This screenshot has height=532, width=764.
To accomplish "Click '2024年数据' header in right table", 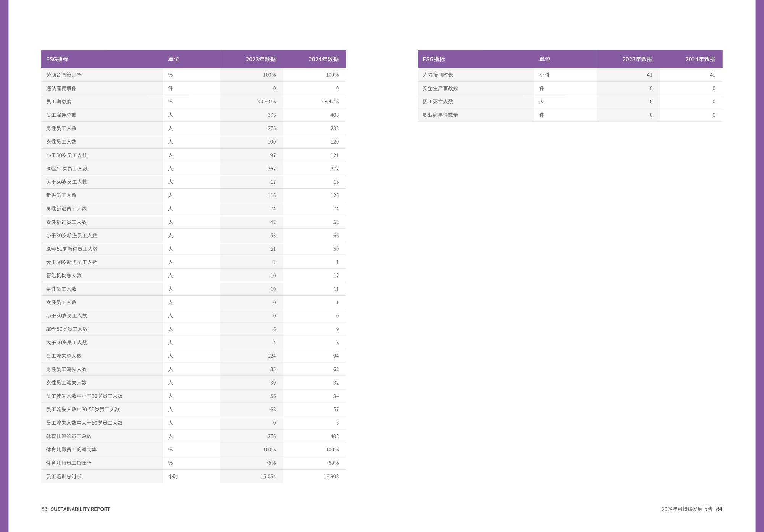I will click(x=700, y=59).
